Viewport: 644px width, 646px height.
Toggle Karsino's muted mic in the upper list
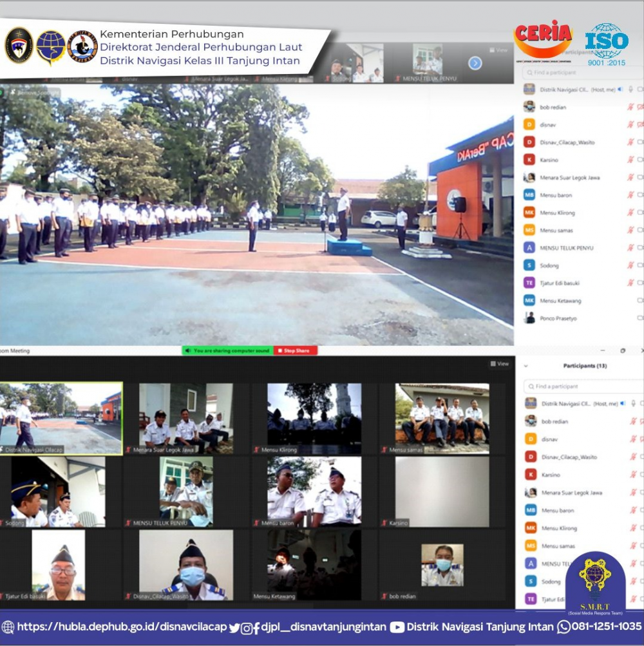(630, 160)
